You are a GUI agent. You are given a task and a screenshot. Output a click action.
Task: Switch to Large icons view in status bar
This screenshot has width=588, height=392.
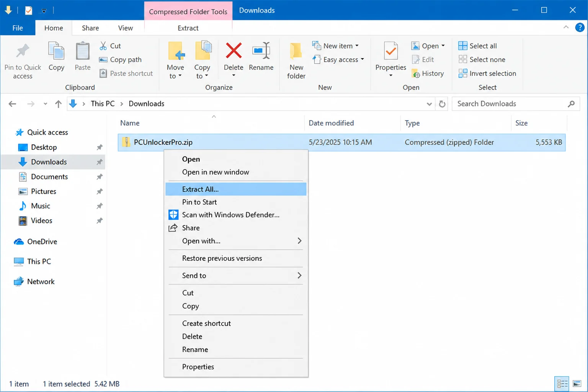577,383
